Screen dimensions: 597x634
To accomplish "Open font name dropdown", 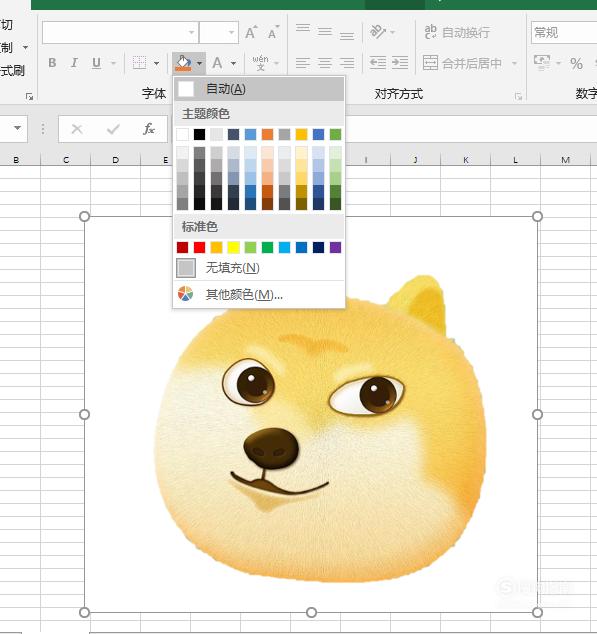I will [192, 32].
